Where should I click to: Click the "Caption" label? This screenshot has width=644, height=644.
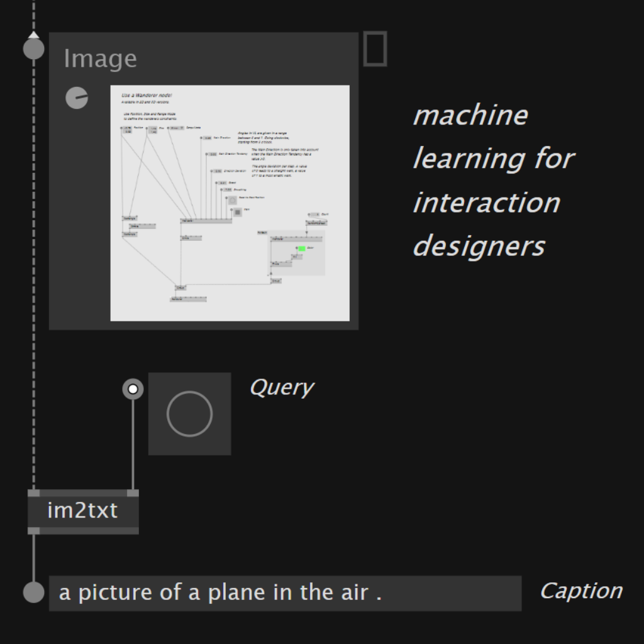(x=580, y=591)
